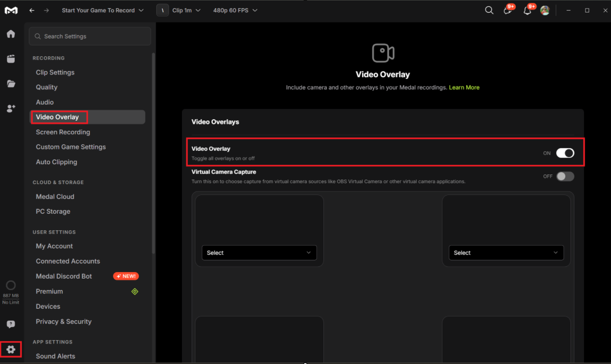The image size is (611, 364).
Task: Enable the Virtual Camera Capture toggle
Action: click(565, 176)
